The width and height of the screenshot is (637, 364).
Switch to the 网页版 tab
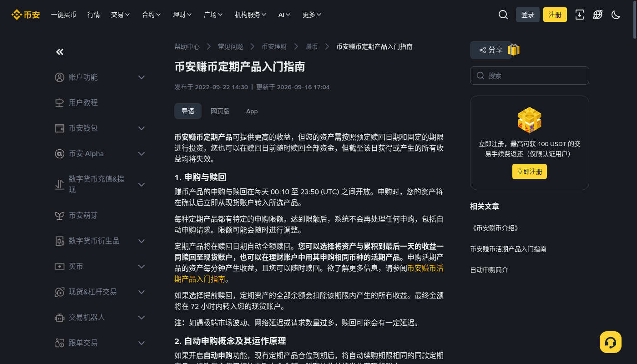(x=220, y=111)
